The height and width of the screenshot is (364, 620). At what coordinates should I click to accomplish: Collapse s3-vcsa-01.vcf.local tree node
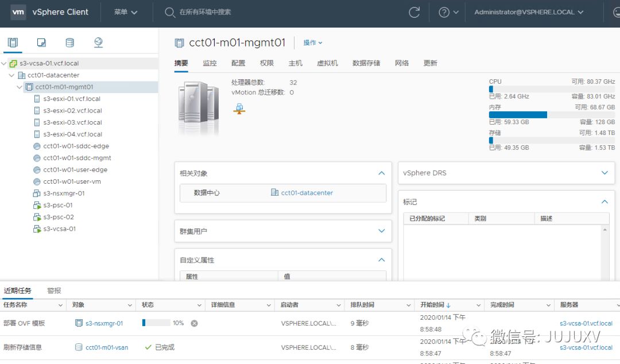[x=4, y=63]
